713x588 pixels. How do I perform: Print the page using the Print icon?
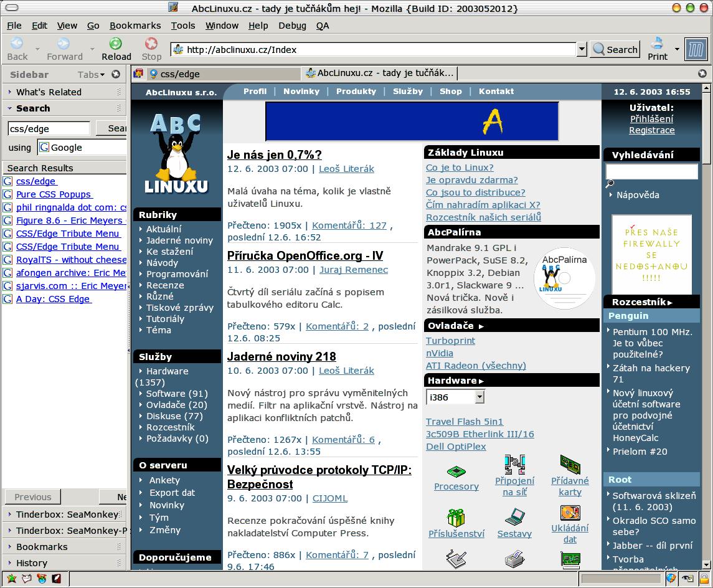658,49
